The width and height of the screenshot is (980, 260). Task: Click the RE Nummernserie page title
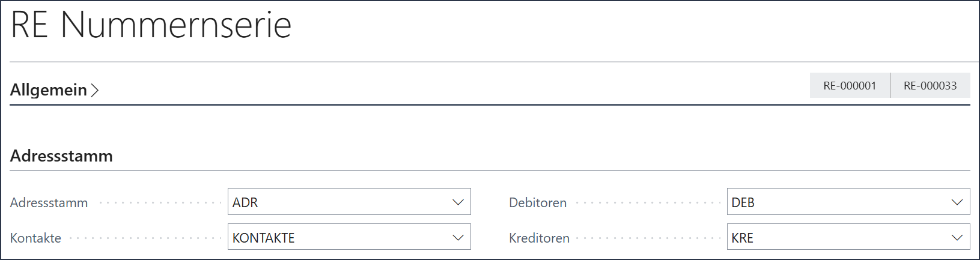[151, 25]
